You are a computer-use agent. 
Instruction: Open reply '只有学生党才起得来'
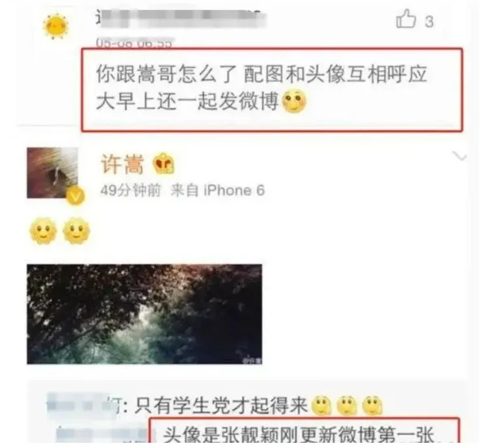click(221, 406)
